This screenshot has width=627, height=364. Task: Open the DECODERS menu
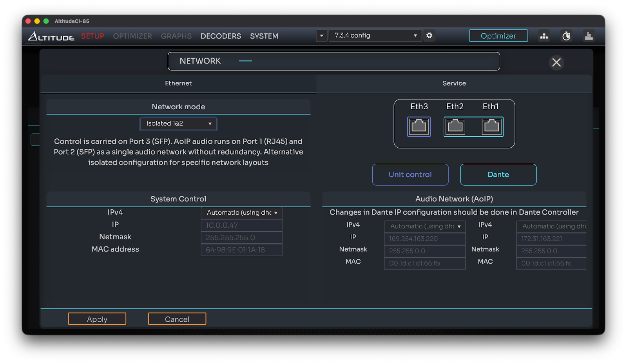[x=221, y=36]
